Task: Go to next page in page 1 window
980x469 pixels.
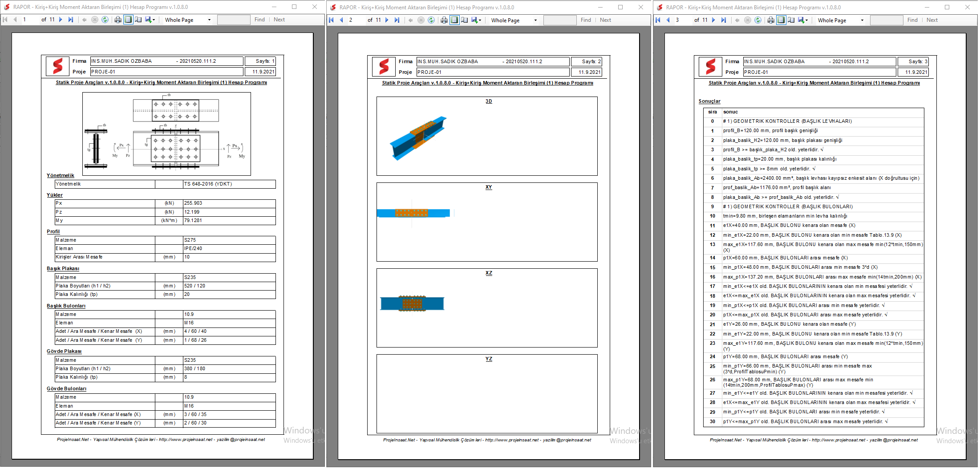Action: click(x=61, y=20)
